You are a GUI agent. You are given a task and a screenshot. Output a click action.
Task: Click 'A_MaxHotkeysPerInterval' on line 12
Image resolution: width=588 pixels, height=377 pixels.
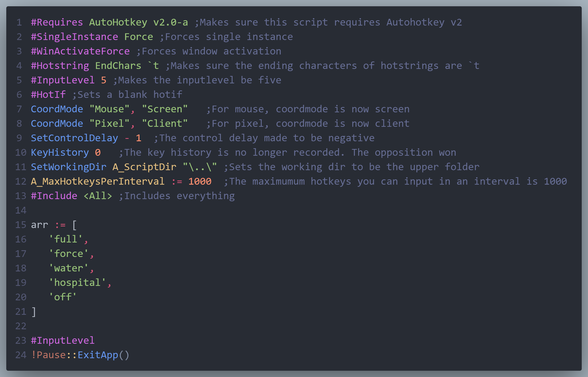(x=98, y=182)
